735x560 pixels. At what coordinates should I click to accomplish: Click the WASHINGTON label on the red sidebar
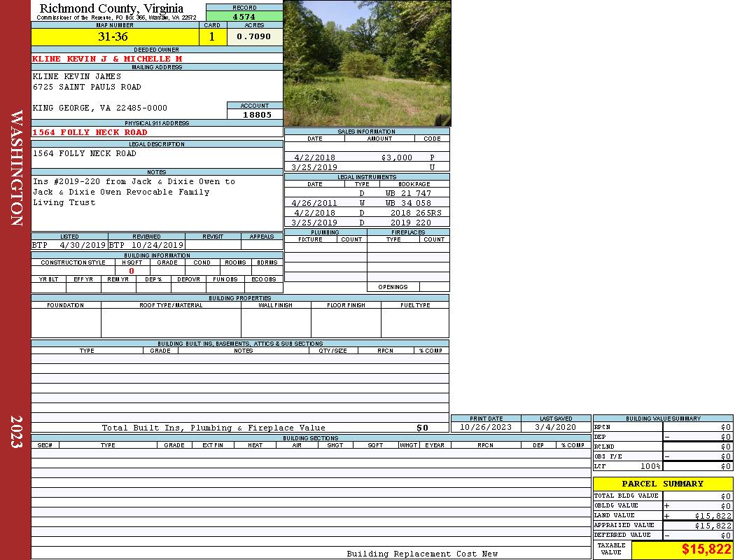pos(17,168)
